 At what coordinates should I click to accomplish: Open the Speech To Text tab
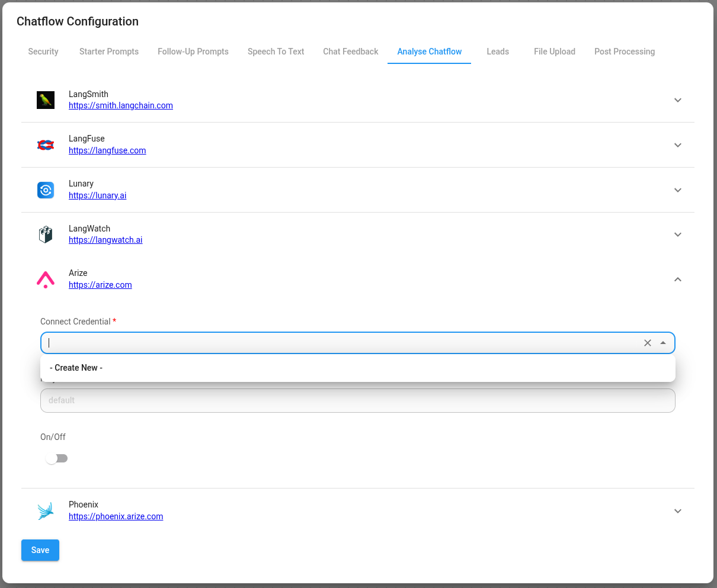276,52
